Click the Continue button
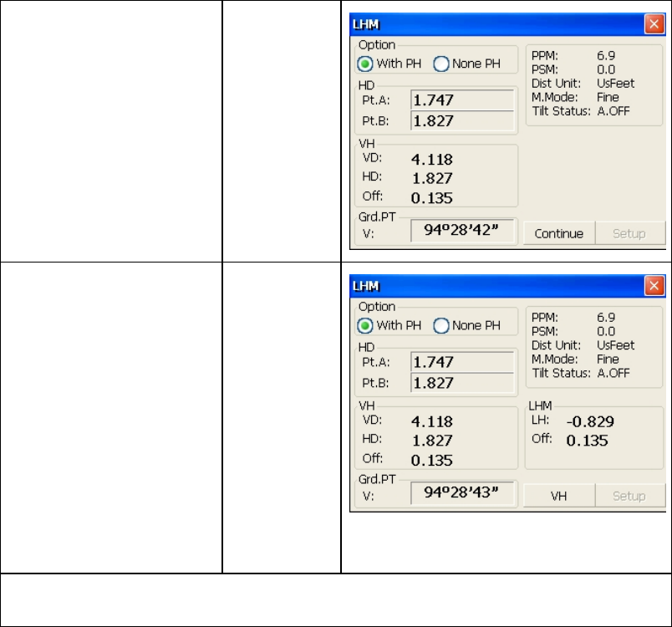 pos(559,233)
